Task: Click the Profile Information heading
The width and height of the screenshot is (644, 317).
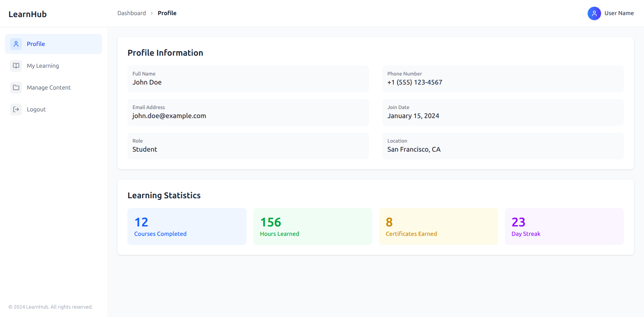Action: 165,53
